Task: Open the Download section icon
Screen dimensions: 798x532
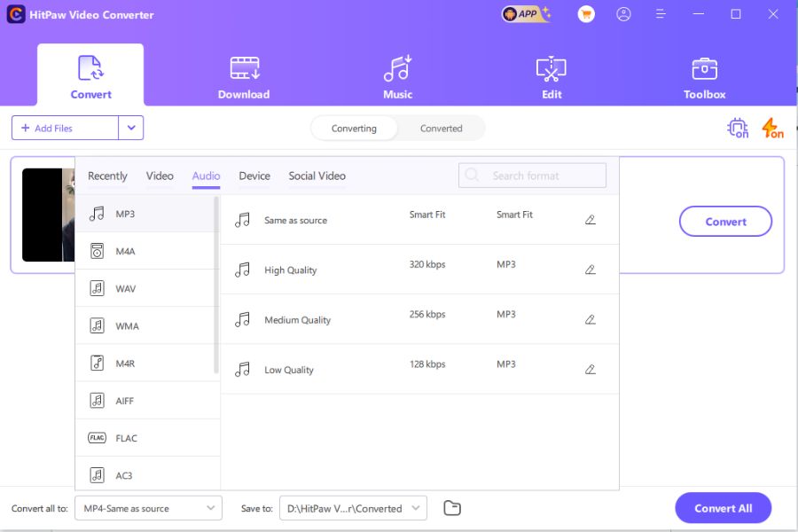Action: pyautogui.click(x=244, y=69)
